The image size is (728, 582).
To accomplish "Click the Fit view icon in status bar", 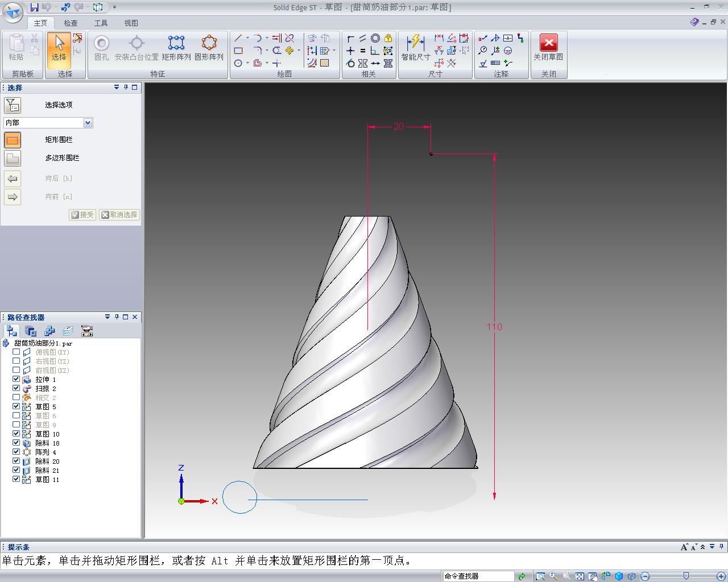I will pos(580,576).
